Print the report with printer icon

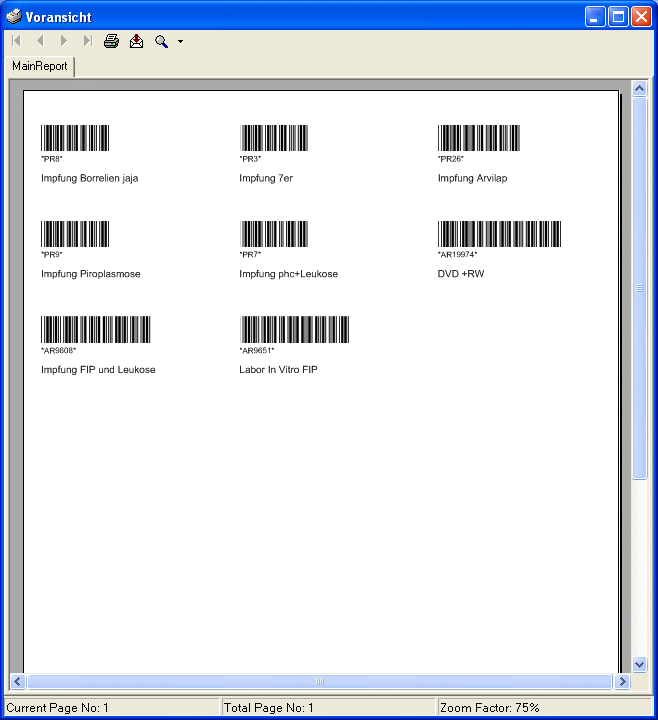pos(112,41)
